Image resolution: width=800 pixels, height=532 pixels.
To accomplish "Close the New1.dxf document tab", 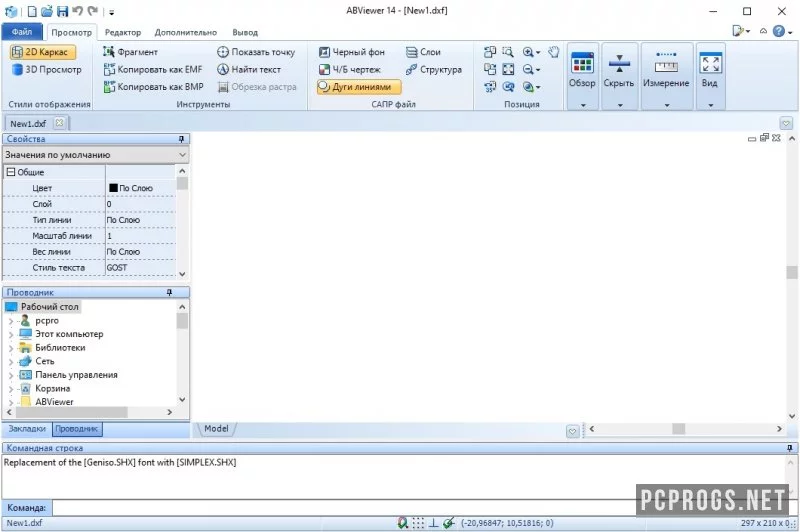I will (x=59, y=123).
